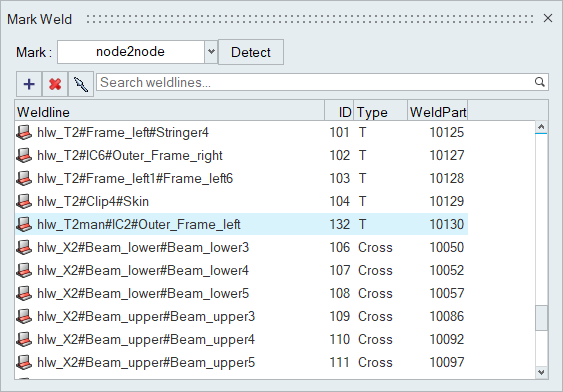Close the Mark Weld panel

548,18
